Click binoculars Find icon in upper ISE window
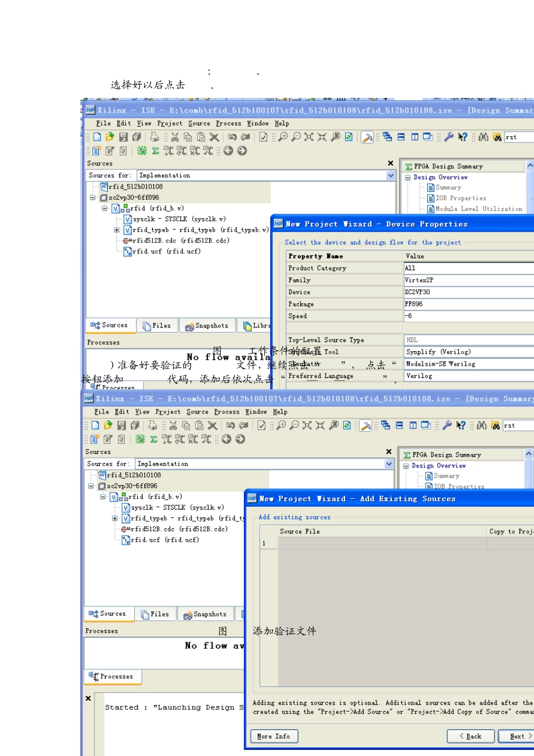 (483, 137)
